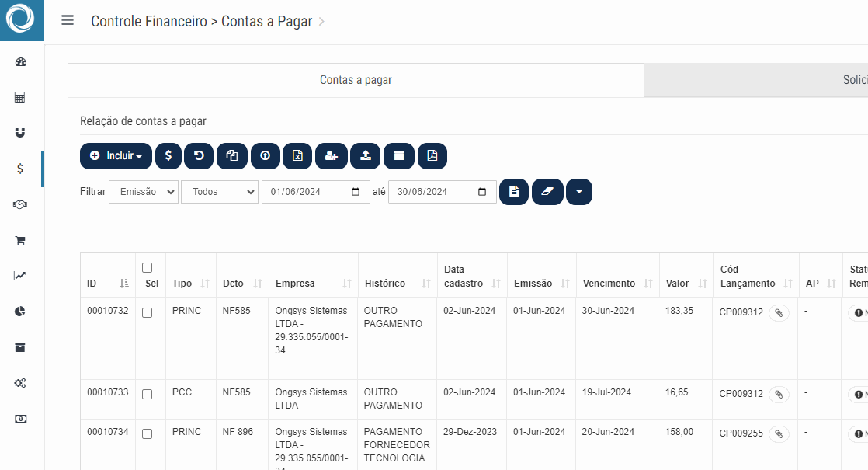Click the eraser clear filter button

(547, 192)
